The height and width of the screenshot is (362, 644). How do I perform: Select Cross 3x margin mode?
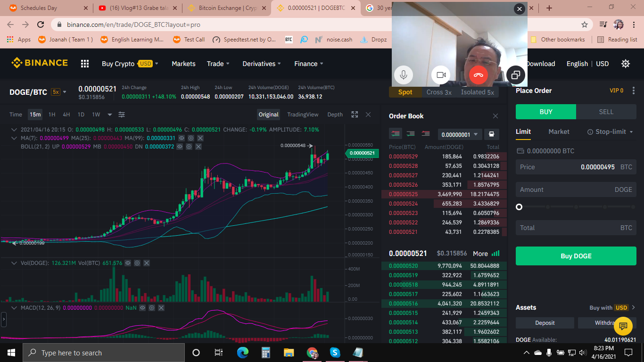click(x=439, y=92)
